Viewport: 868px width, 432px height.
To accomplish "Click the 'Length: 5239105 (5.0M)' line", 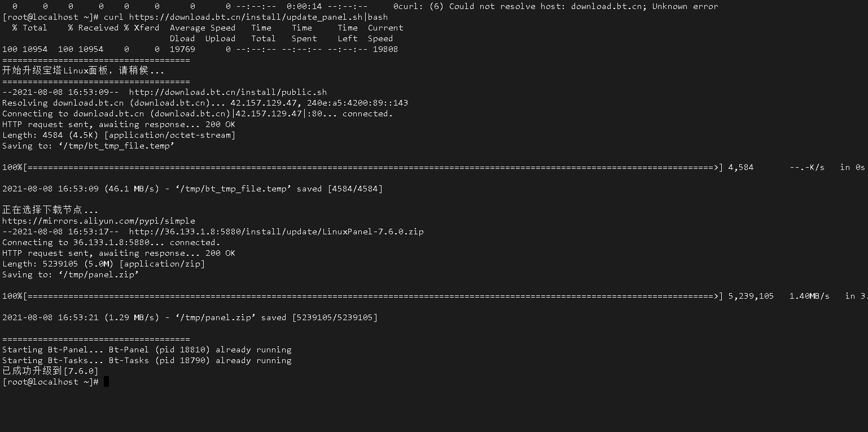I will [x=104, y=264].
